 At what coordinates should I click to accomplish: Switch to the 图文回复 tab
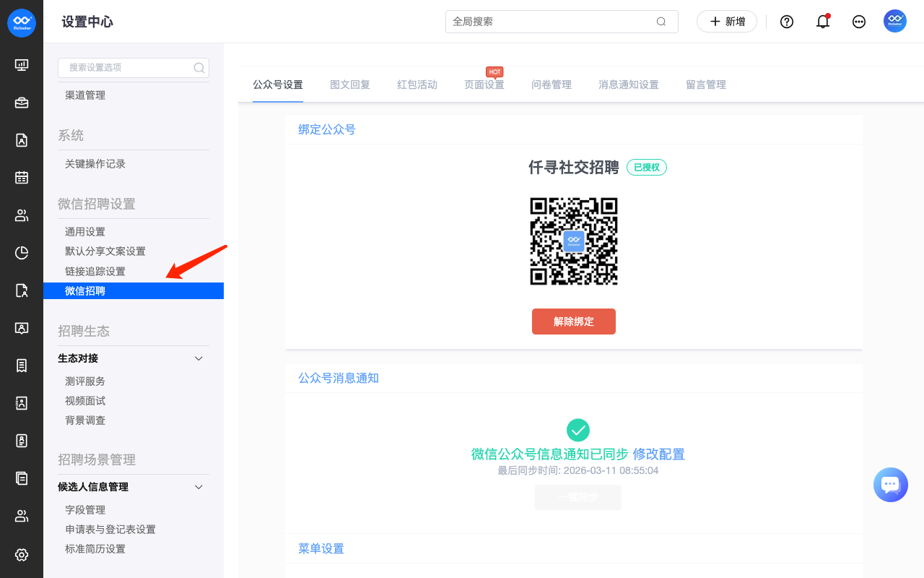pos(350,85)
